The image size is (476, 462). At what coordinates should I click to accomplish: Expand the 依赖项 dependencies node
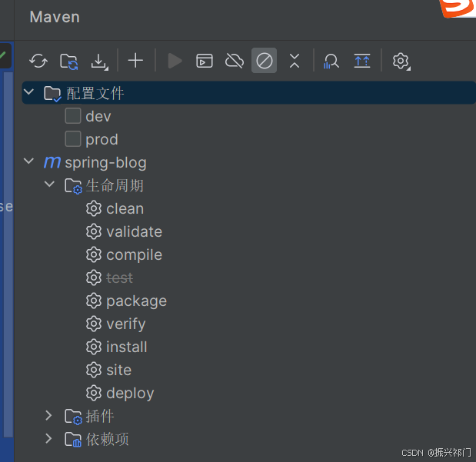pyautogui.click(x=49, y=439)
